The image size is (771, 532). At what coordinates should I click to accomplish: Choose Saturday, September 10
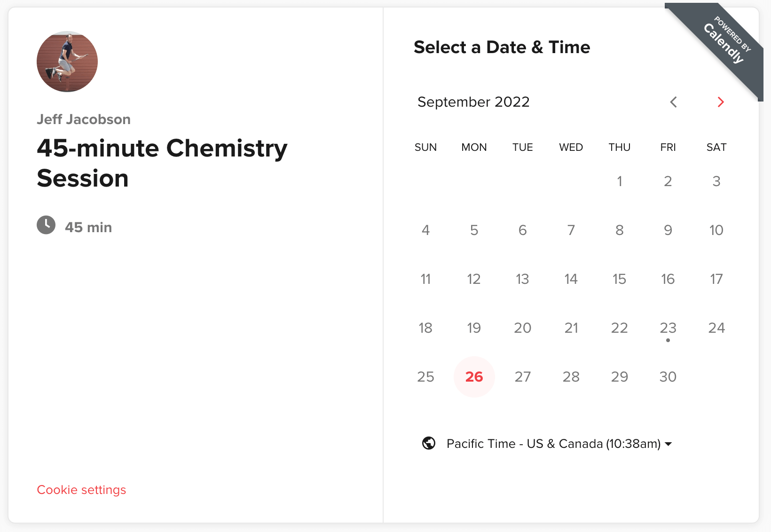point(716,230)
